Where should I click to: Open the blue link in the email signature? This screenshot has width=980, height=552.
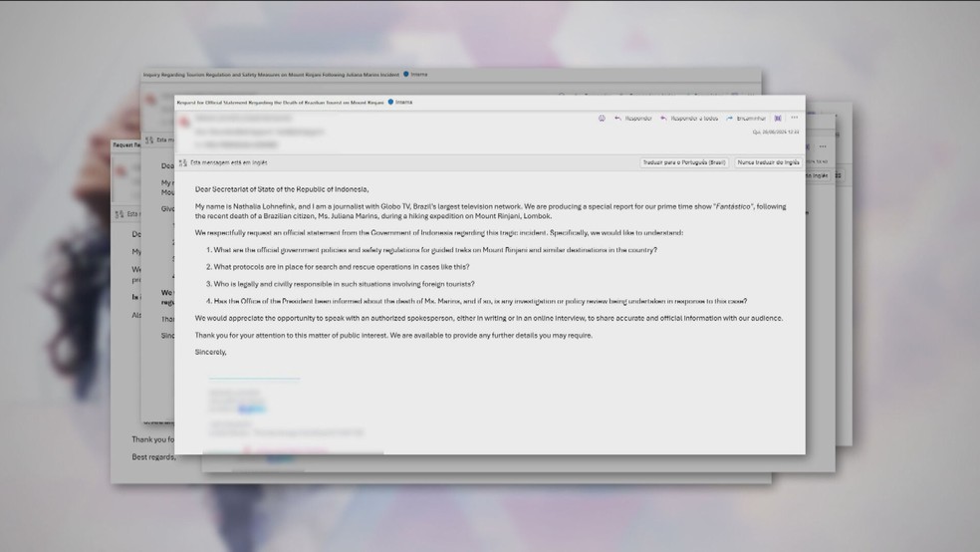click(253, 408)
